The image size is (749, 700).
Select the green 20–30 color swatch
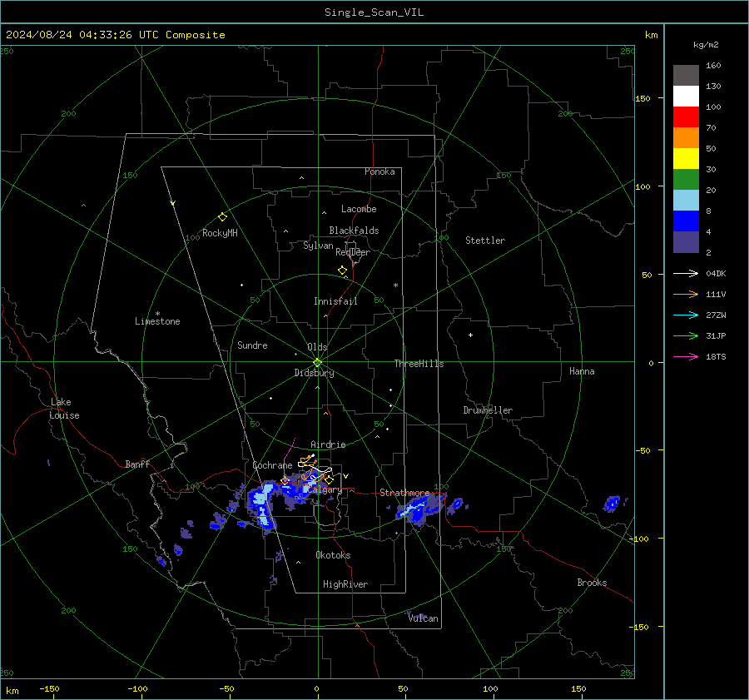pos(686,180)
